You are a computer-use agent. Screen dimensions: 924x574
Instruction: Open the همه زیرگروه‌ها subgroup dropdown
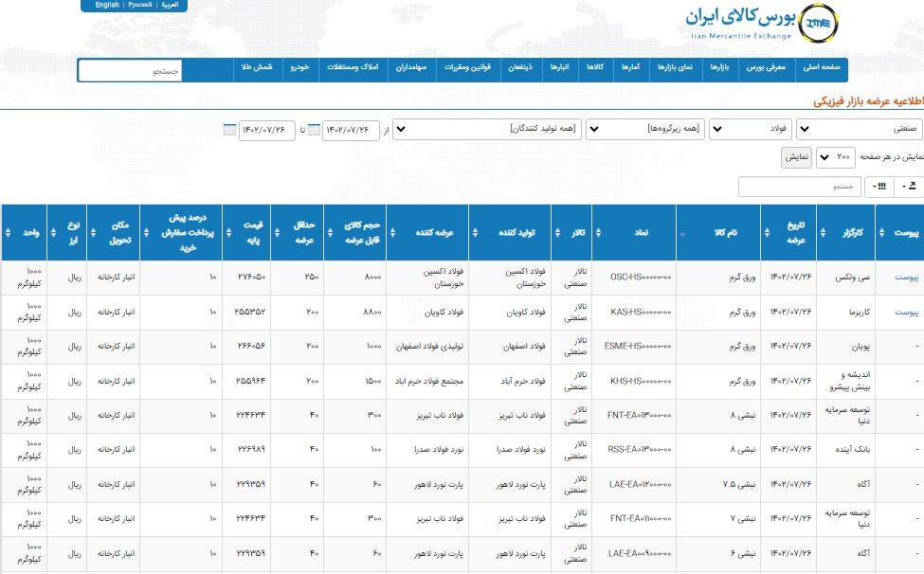pyautogui.click(x=645, y=129)
